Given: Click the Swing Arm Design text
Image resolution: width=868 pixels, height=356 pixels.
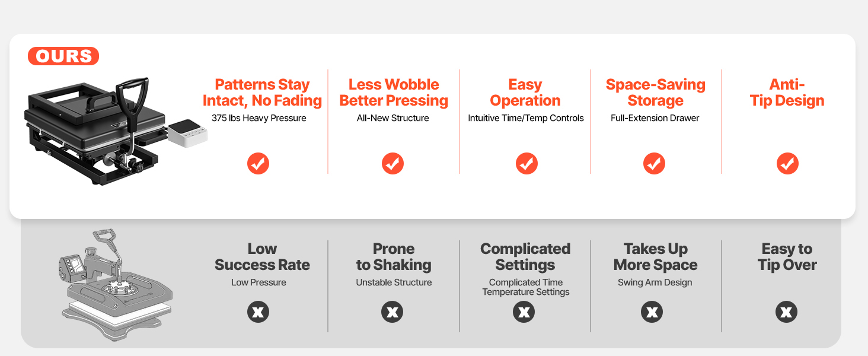Looking at the screenshot, I should coord(655,282).
